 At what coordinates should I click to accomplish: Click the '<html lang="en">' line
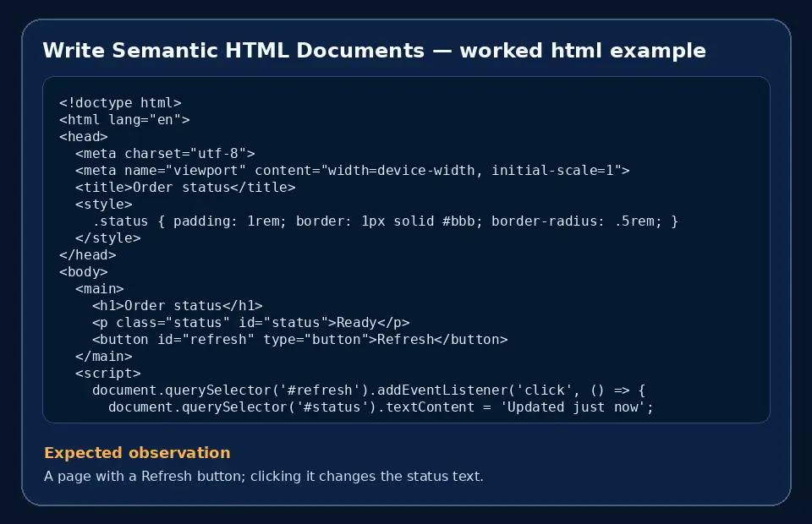pyautogui.click(x=124, y=120)
